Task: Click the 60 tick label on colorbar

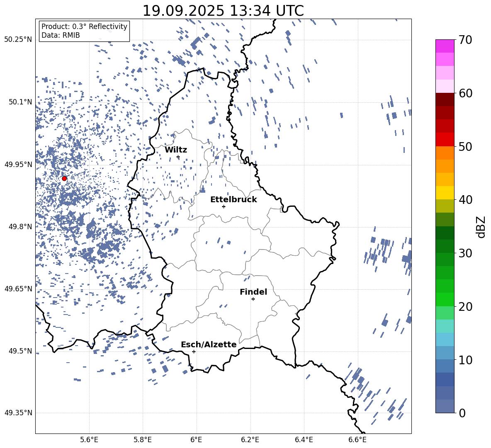Action: point(466,93)
